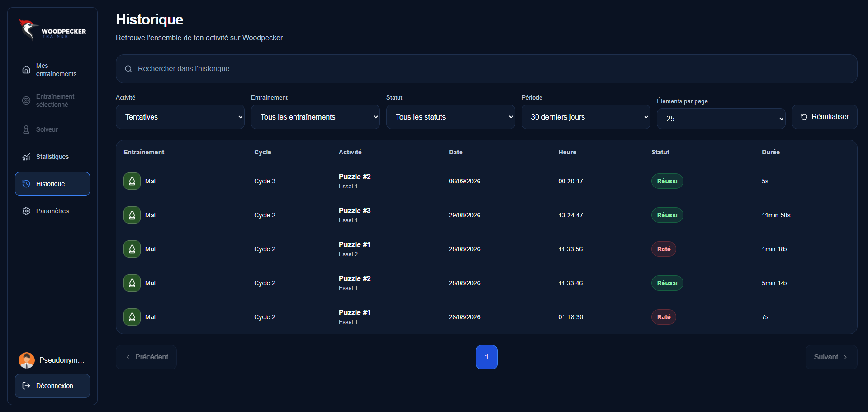Click the Solveur chess piece icon

pyautogui.click(x=26, y=129)
